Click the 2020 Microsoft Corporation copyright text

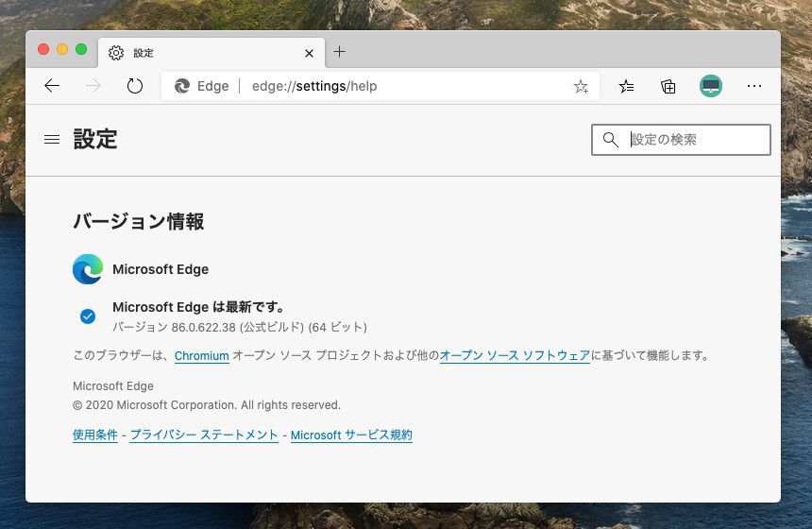pos(207,404)
